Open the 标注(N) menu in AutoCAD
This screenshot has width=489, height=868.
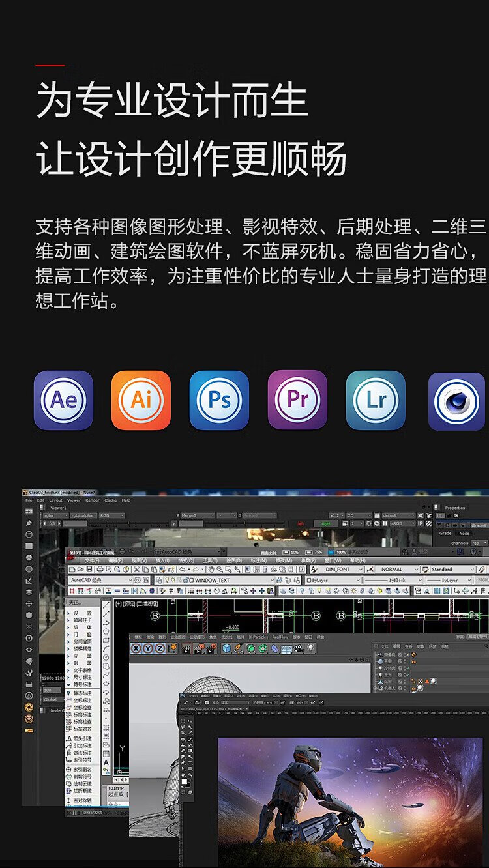coord(258,560)
